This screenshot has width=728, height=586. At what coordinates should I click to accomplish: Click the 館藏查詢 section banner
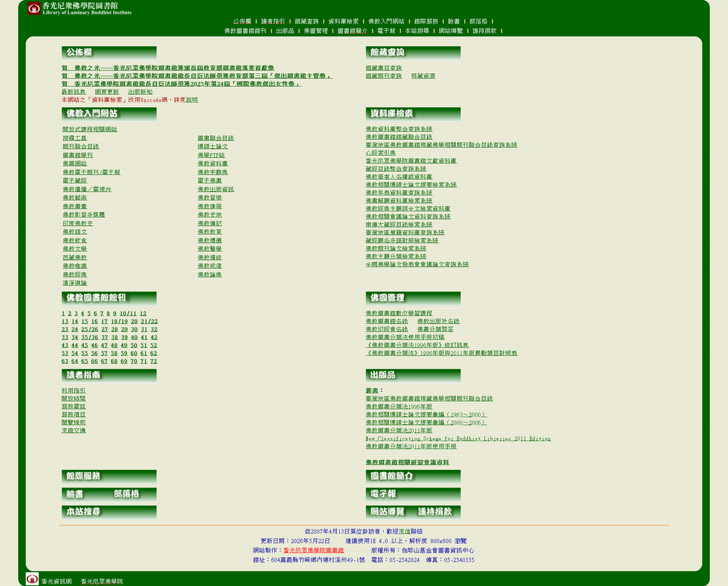413,53
